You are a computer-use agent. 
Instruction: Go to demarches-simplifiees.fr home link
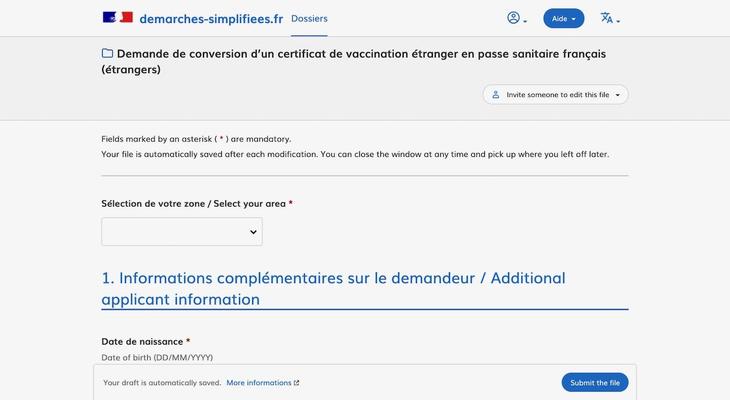(x=211, y=19)
